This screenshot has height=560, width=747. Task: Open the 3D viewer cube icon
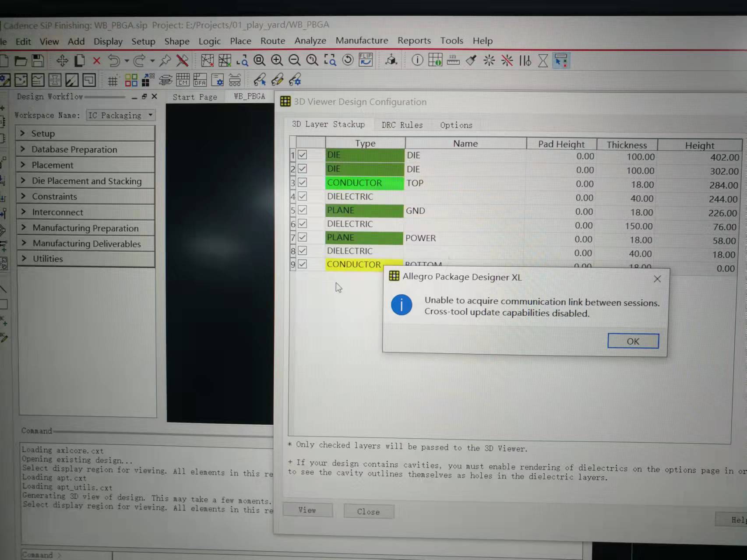pyautogui.click(x=391, y=60)
